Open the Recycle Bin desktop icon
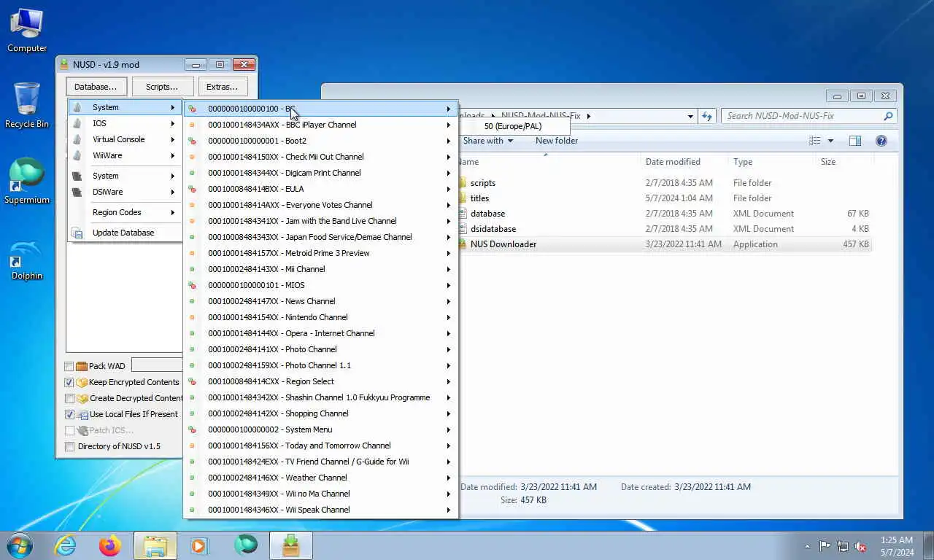 coord(27,106)
